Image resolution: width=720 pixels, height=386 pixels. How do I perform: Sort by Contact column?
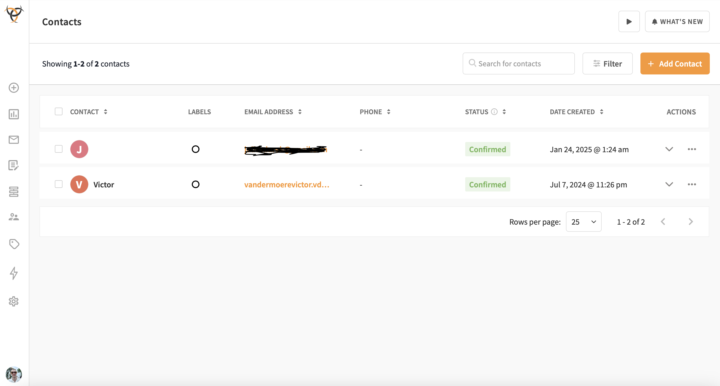[x=106, y=112]
